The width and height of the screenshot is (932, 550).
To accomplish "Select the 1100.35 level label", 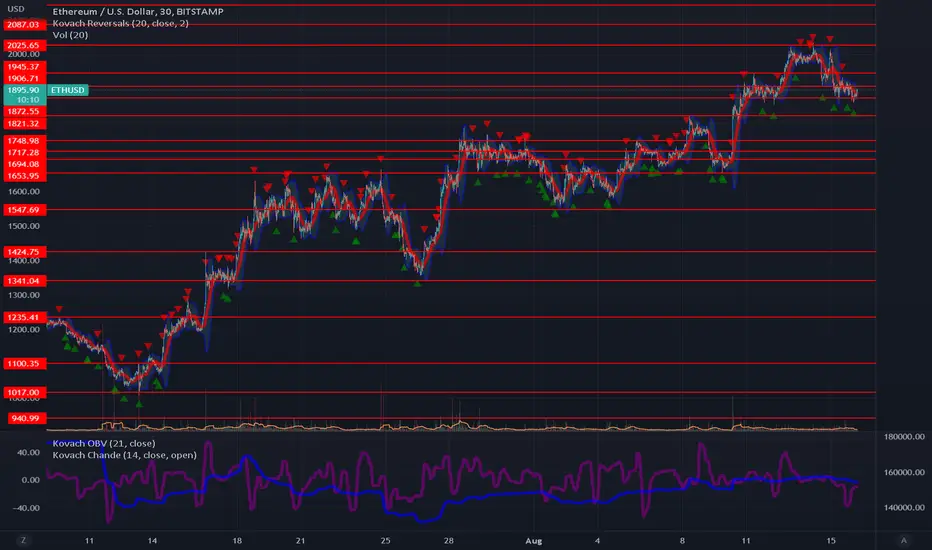I will [24, 363].
